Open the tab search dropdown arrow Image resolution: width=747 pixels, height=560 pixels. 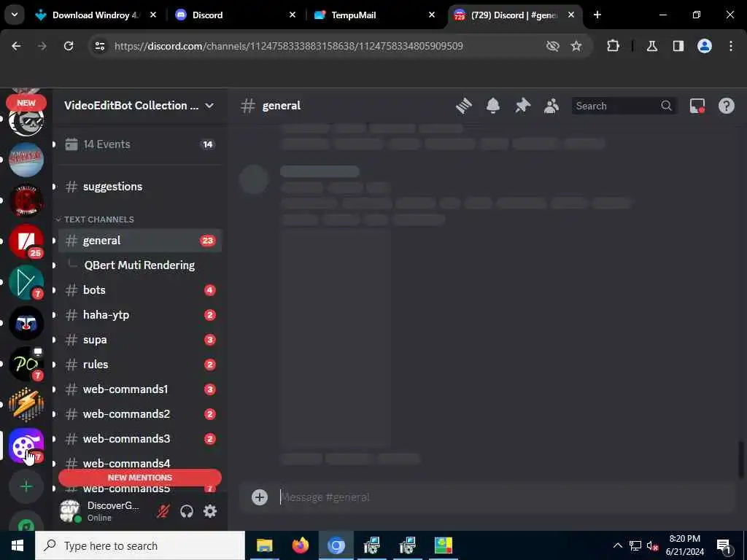pyautogui.click(x=15, y=15)
